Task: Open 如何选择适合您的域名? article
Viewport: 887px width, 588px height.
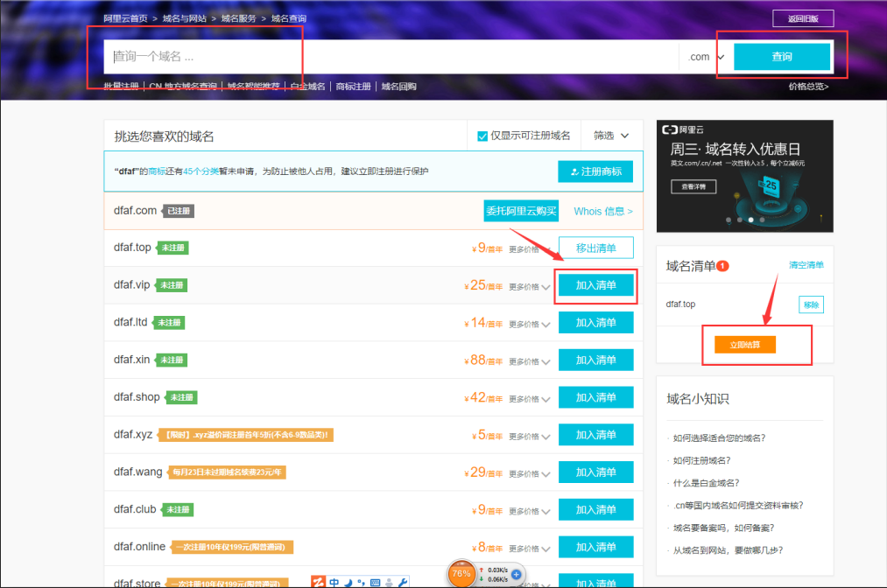Action: [719, 437]
